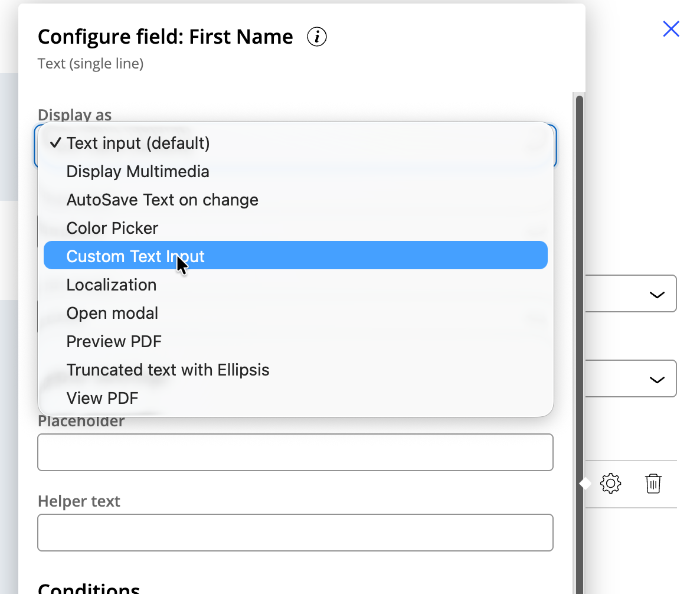The height and width of the screenshot is (594, 700).
Task: Select Truncated text with Ellipsis
Action: point(168,370)
